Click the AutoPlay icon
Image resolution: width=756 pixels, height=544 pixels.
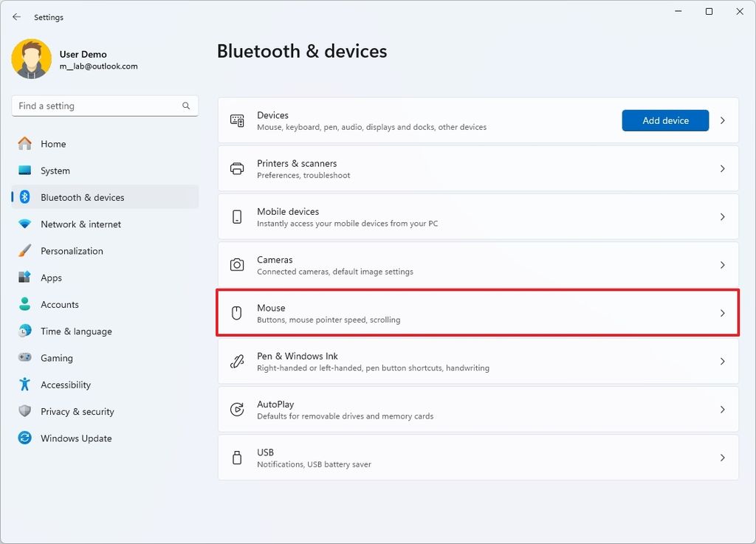pos(236,409)
